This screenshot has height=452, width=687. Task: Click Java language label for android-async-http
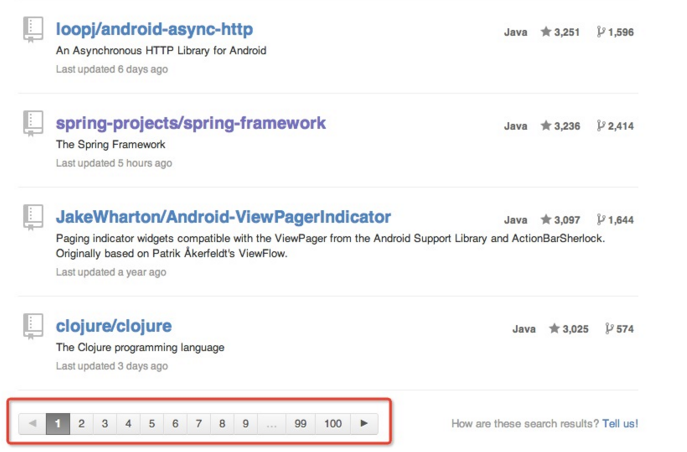[x=516, y=32]
